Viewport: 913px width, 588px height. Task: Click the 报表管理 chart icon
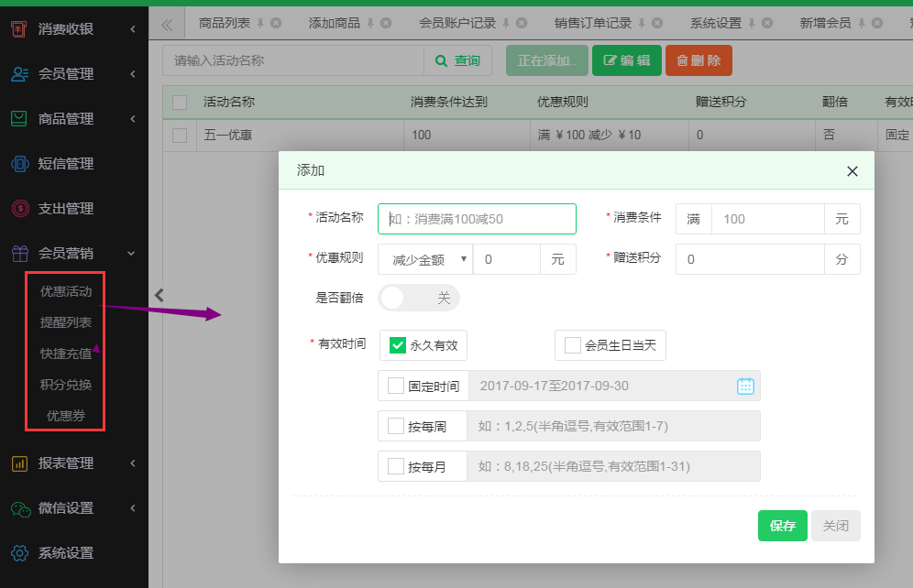19,463
